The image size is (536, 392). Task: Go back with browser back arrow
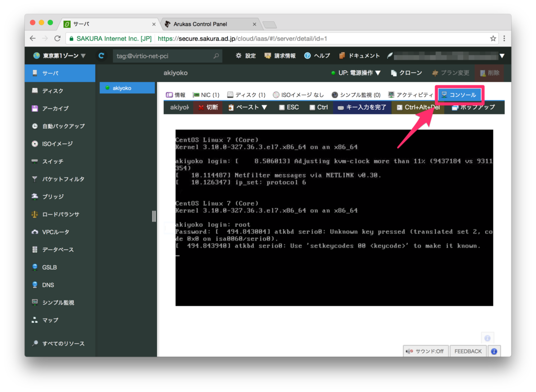coord(32,38)
